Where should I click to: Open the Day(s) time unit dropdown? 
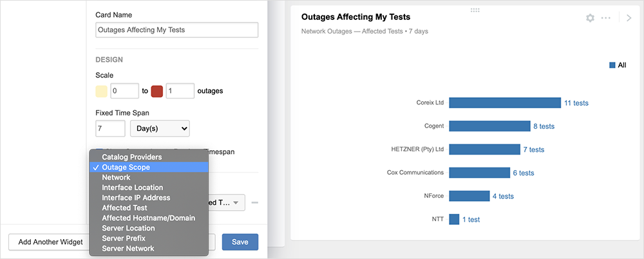click(x=160, y=128)
